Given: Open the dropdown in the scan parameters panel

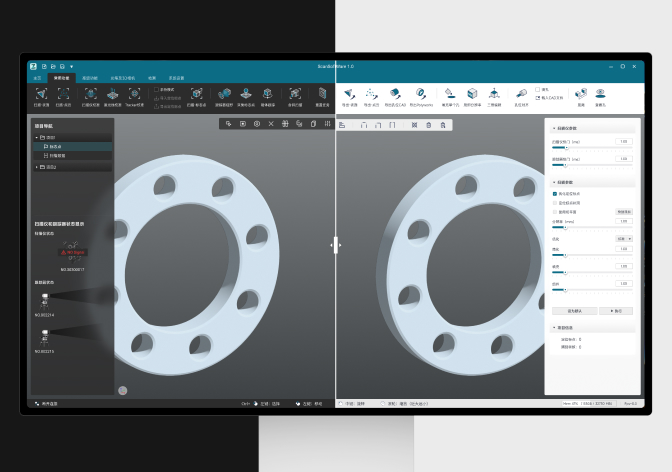Looking at the screenshot, I should (623, 239).
